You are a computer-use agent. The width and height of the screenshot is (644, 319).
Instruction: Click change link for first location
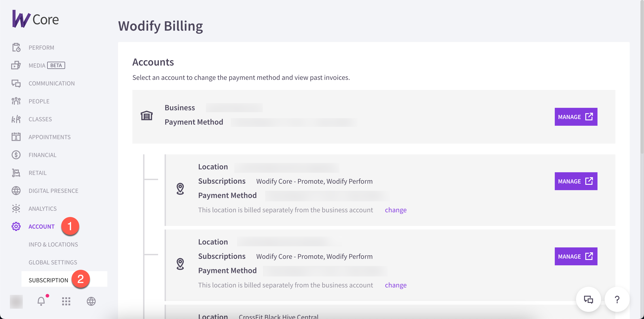(396, 210)
